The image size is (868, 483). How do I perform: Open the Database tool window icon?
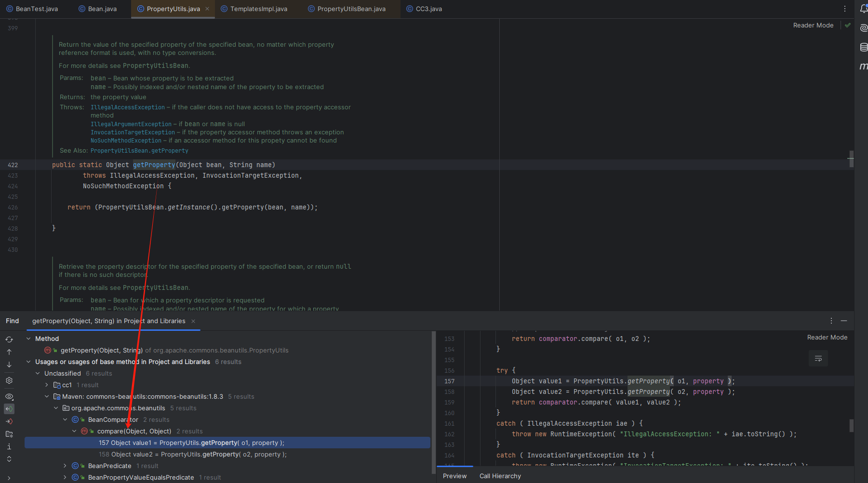pyautogui.click(x=864, y=47)
